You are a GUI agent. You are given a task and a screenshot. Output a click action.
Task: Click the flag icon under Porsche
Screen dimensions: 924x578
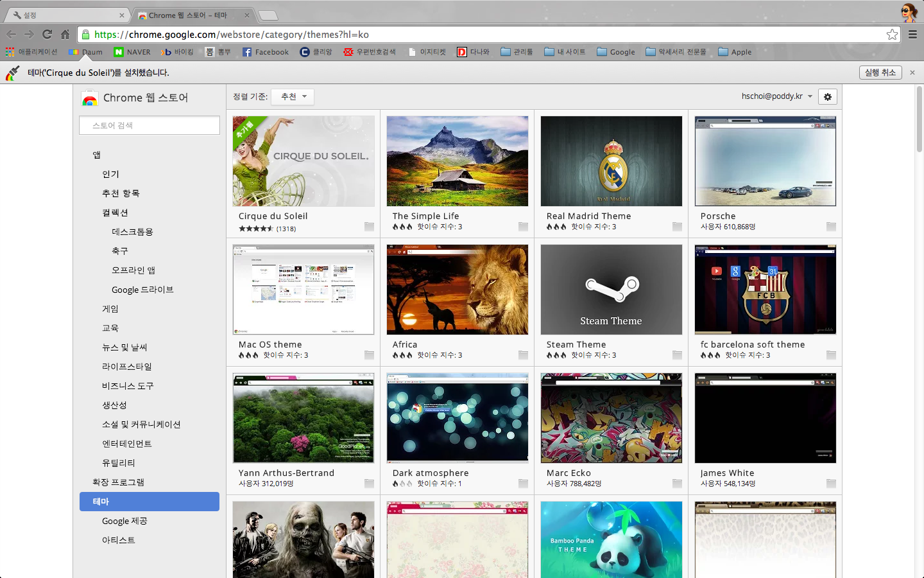831,227
